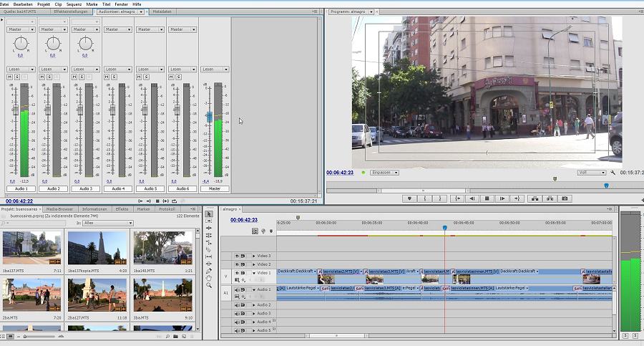Open Audio 1 automation Lesen dropdown

click(21, 69)
